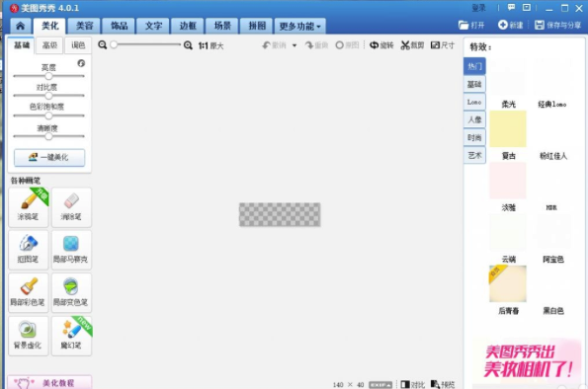Screen dimensions: 588x389
Task: Apply the 后青春 effect thumbnail
Action: tap(508, 283)
